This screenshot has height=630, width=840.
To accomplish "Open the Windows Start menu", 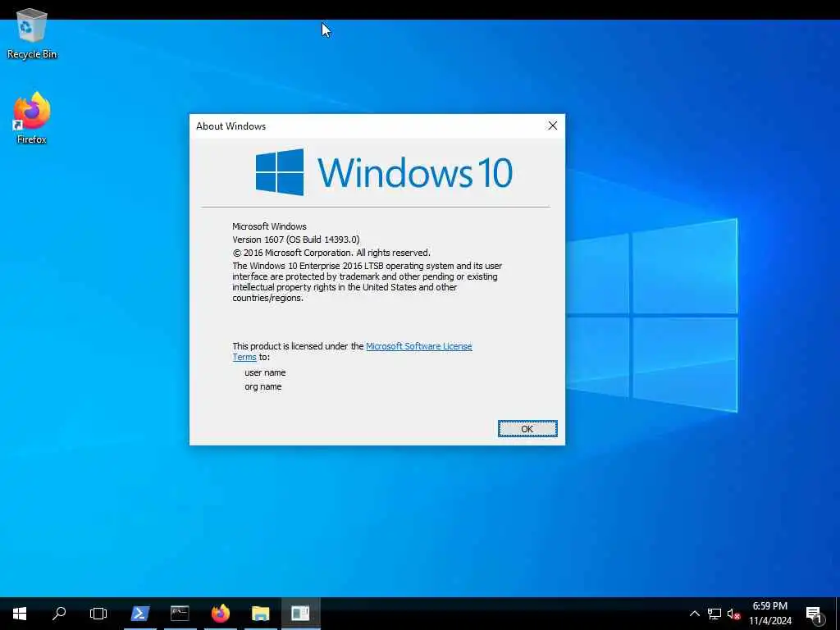I will pyautogui.click(x=20, y=614).
